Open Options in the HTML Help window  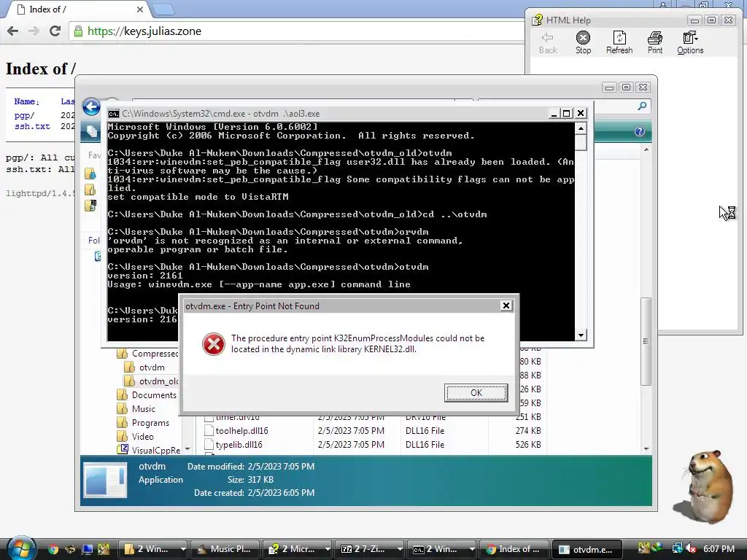point(690,43)
